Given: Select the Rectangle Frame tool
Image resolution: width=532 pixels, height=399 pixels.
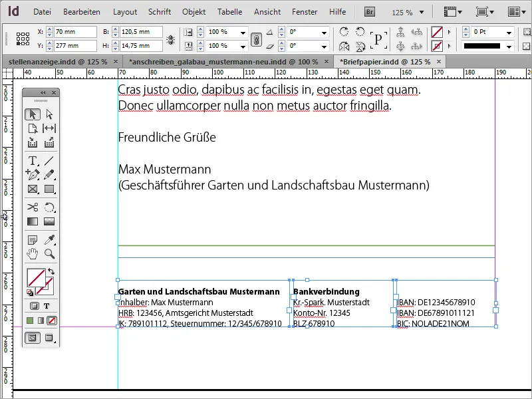Looking at the screenshot, I should point(33,189).
